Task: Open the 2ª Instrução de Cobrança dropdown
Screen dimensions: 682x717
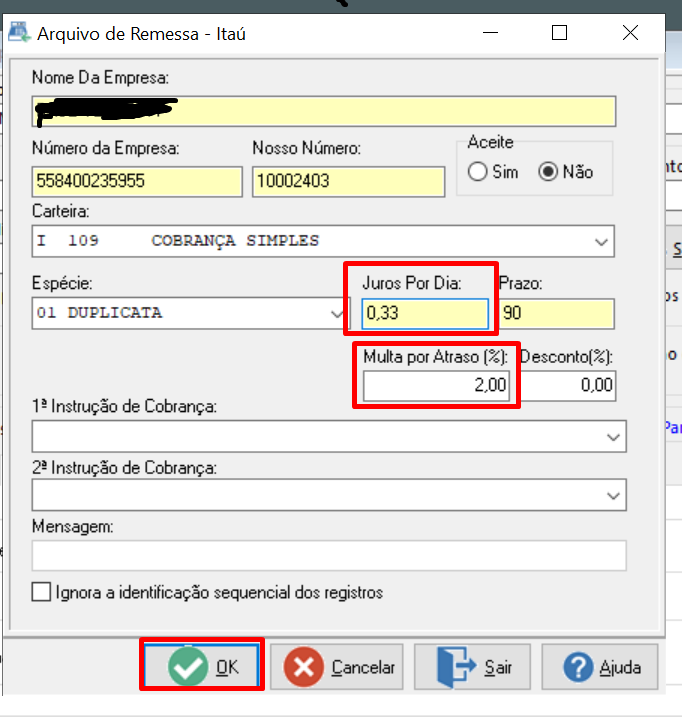Action: pyautogui.click(x=613, y=495)
